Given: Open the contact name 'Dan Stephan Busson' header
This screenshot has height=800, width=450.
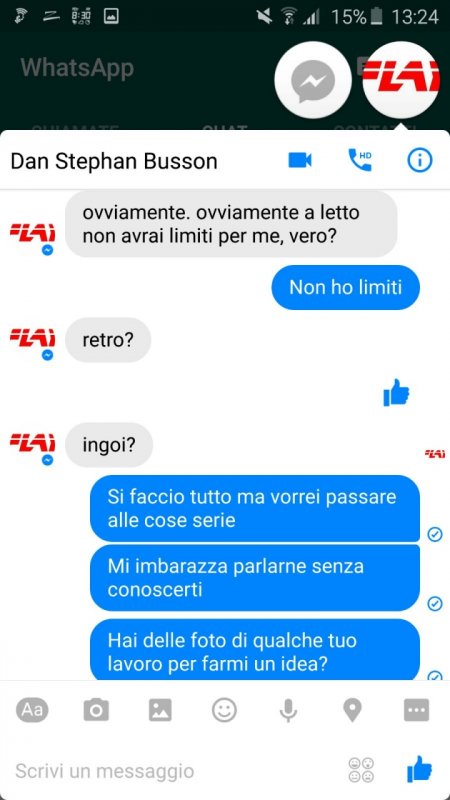Looking at the screenshot, I should (114, 161).
